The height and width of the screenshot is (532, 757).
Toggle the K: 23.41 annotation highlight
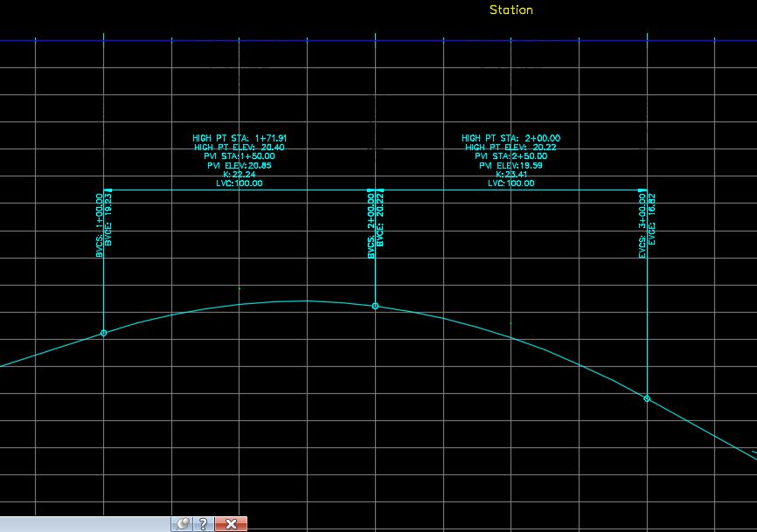[x=511, y=175]
